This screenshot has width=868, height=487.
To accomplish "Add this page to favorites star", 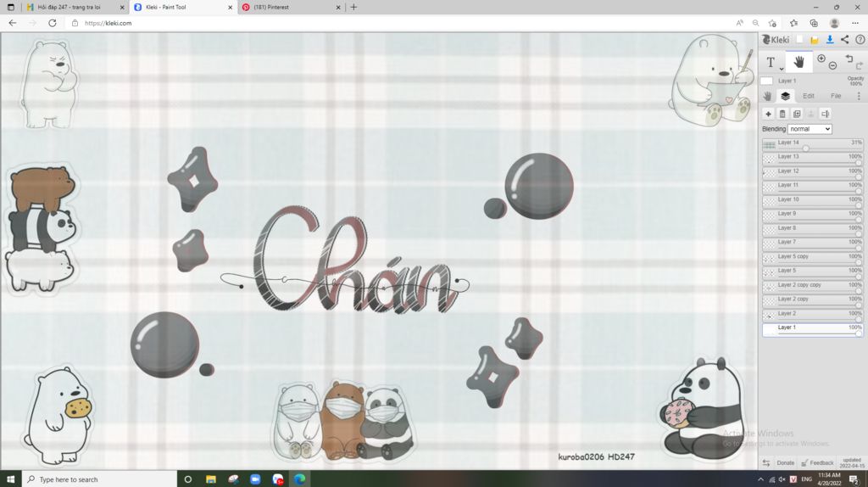I will (x=772, y=23).
